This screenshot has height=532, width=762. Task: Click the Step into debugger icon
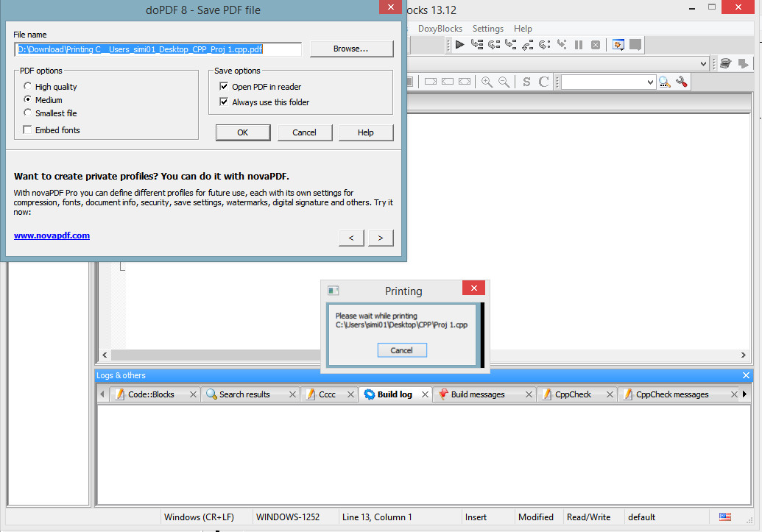click(x=510, y=45)
